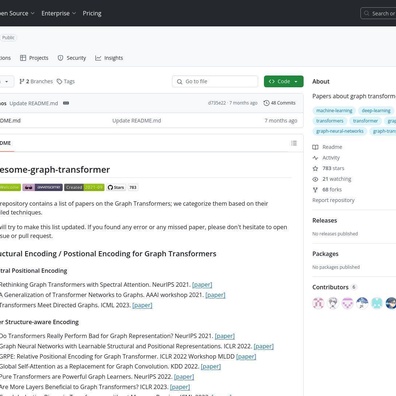Image resolution: width=396 pixels, height=396 pixels.
Task: Open paper link for Are More Layers Beneficial
Action: (x=180, y=387)
